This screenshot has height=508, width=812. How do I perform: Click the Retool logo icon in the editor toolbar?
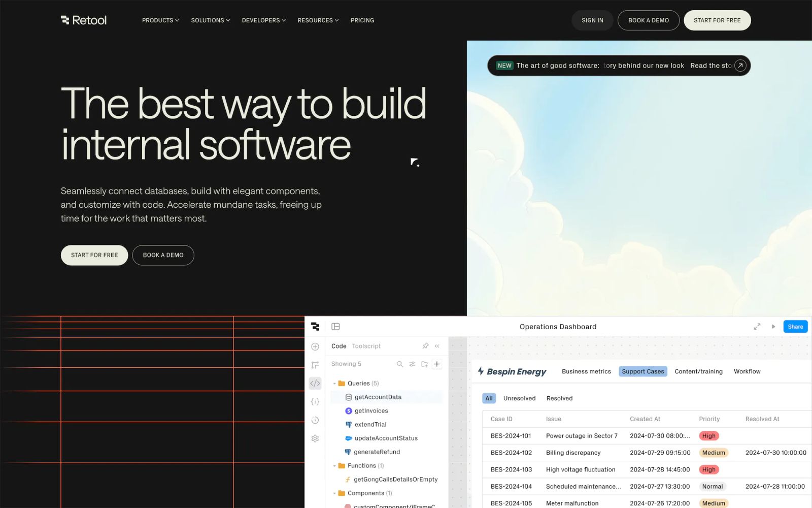(x=315, y=327)
